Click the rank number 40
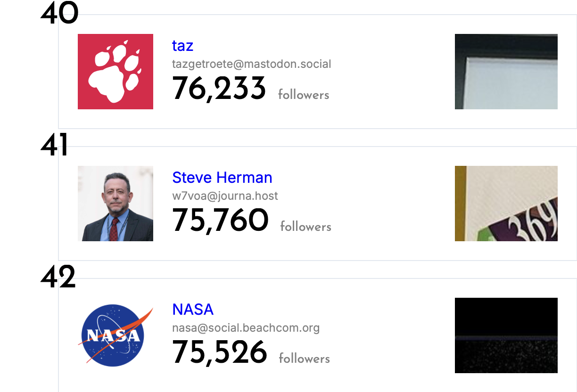 pos(59,14)
